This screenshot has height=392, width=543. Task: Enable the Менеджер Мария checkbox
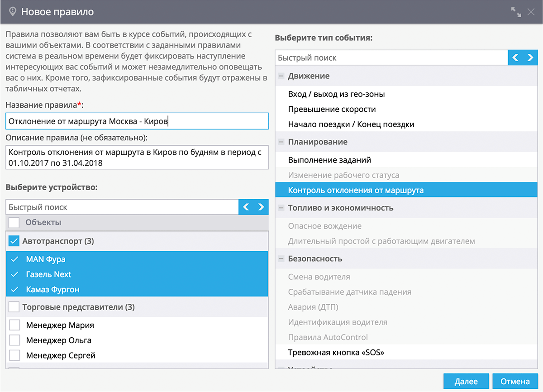tap(15, 325)
